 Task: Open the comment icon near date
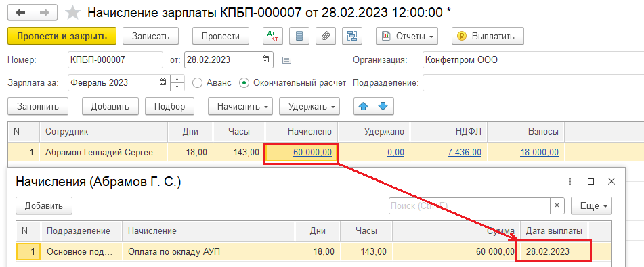pos(286,60)
